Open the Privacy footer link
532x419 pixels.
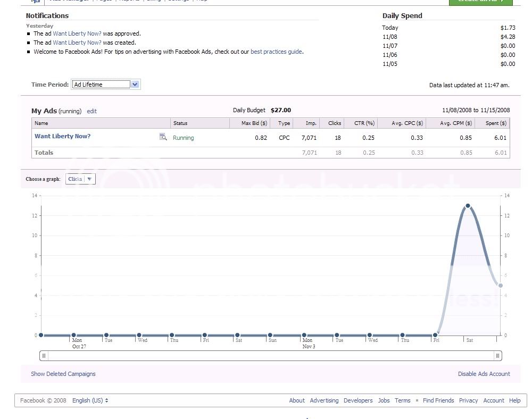pyautogui.click(x=468, y=400)
